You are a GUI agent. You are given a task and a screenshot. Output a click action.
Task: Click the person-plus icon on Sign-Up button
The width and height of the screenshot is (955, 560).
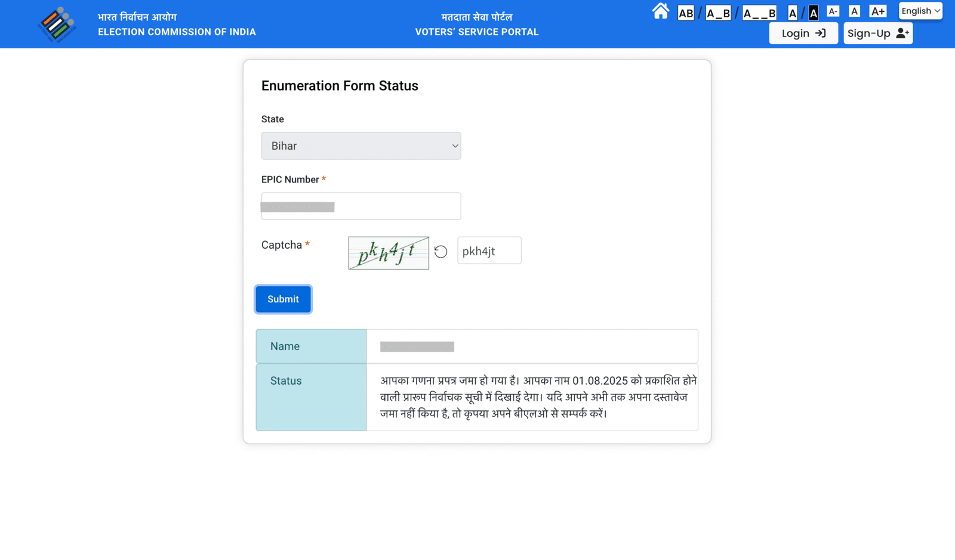coord(902,33)
